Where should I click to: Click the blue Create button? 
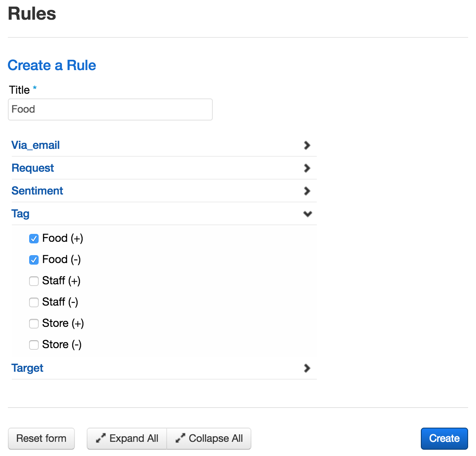(x=444, y=439)
